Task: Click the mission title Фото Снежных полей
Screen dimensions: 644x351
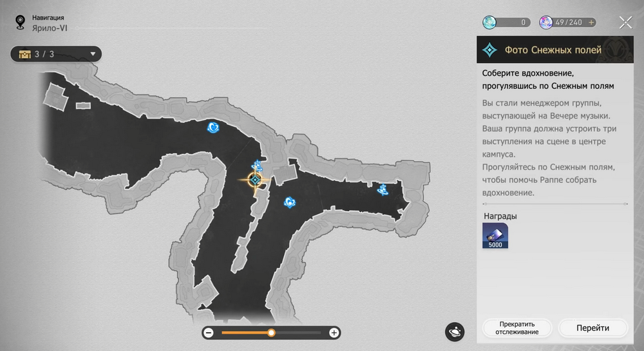Action: click(x=553, y=50)
